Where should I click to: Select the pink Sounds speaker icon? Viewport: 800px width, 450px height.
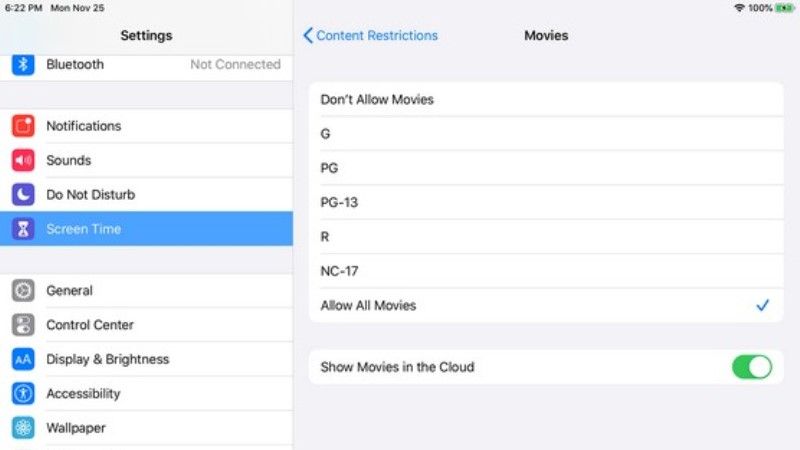click(x=23, y=160)
